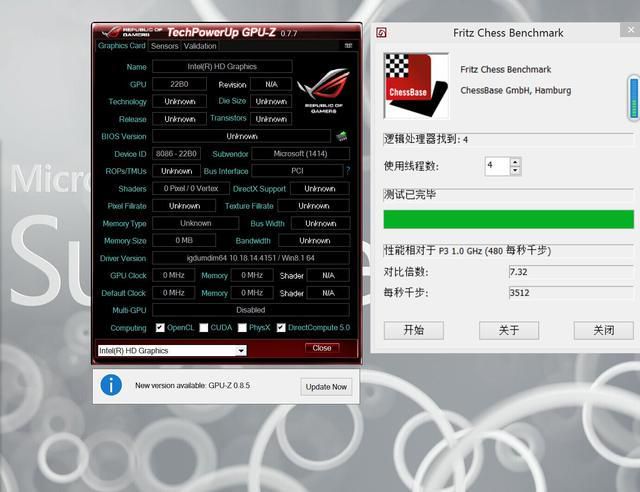
Task: Click the ChessBase GmbH, Hamburg text
Action: point(516,90)
